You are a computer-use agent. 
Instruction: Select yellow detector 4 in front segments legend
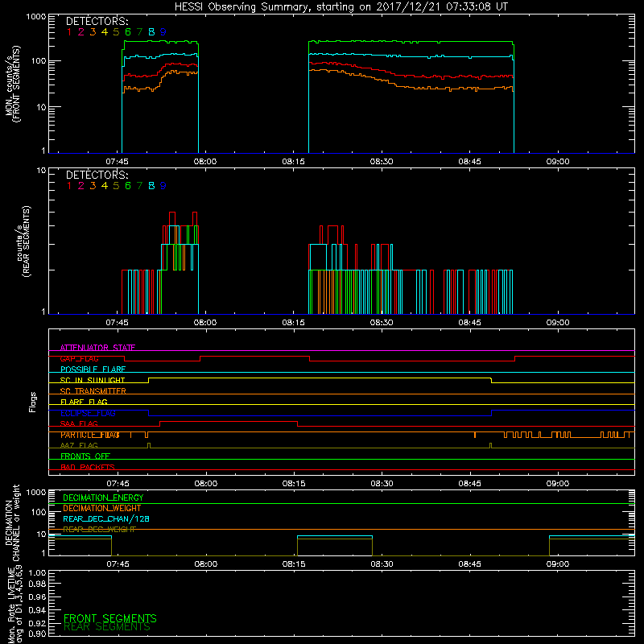click(x=105, y=32)
